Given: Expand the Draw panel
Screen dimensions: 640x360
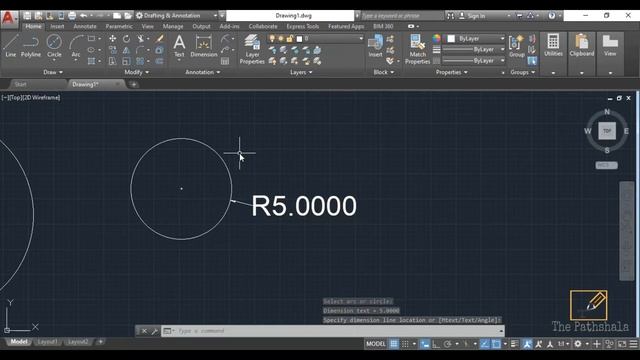Looking at the screenshot, I should [x=53, y=72].
